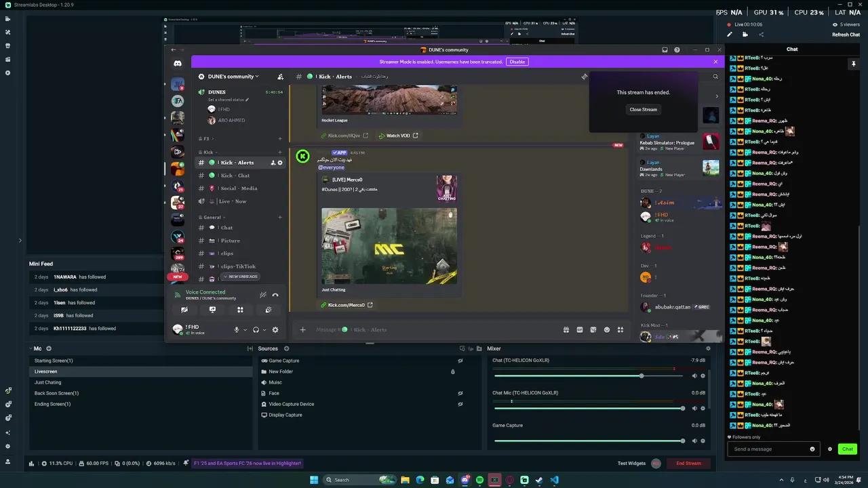
Task: Expand the left panel collapse arrow
Action: [x=20, y=240]
